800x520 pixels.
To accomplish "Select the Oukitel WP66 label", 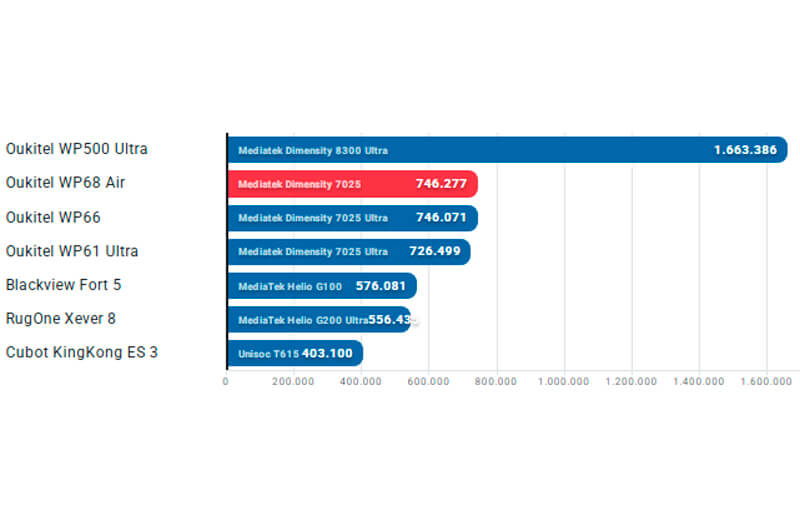I will (53, 217).
